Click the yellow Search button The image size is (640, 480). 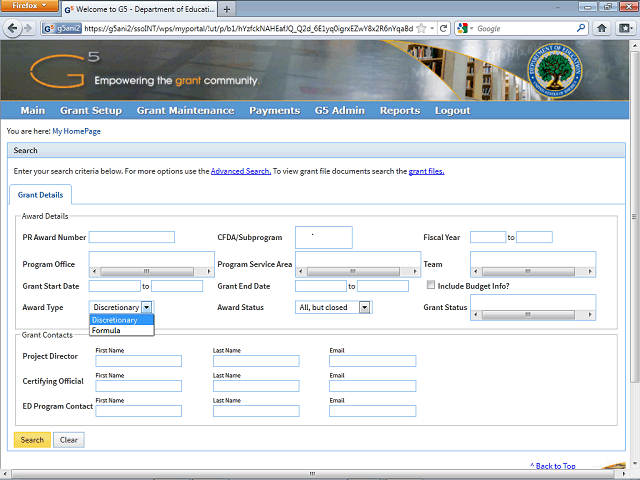click(x=32, y=440)
